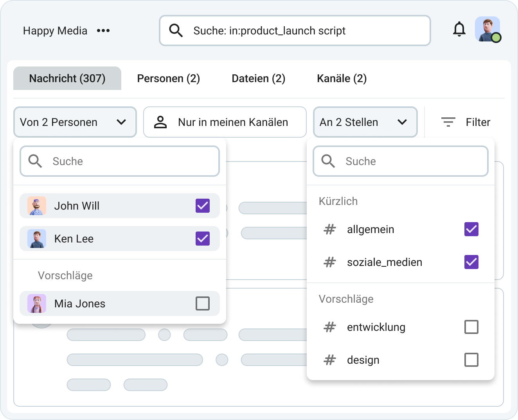
Task: Enable the design channel checkbox
Action: coord(471,360)
